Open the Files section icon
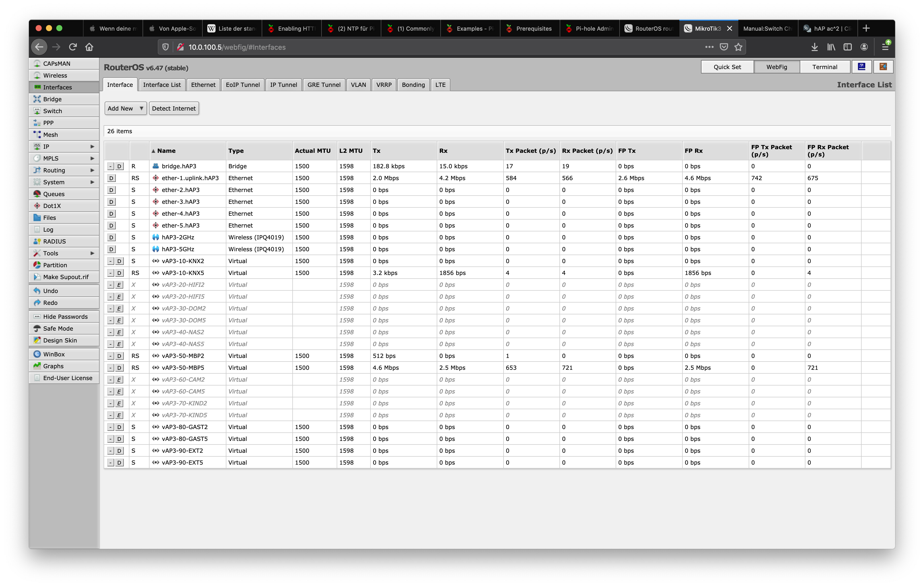The width and height of the screenshot is (924, 587). click(x=37, y=218)
